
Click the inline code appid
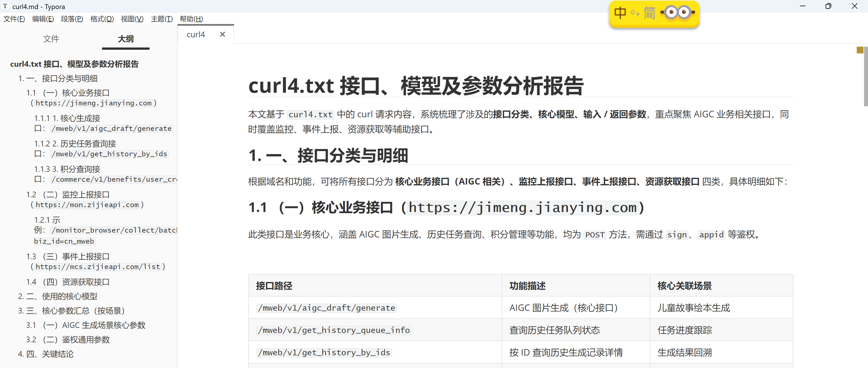pos(711,235)
